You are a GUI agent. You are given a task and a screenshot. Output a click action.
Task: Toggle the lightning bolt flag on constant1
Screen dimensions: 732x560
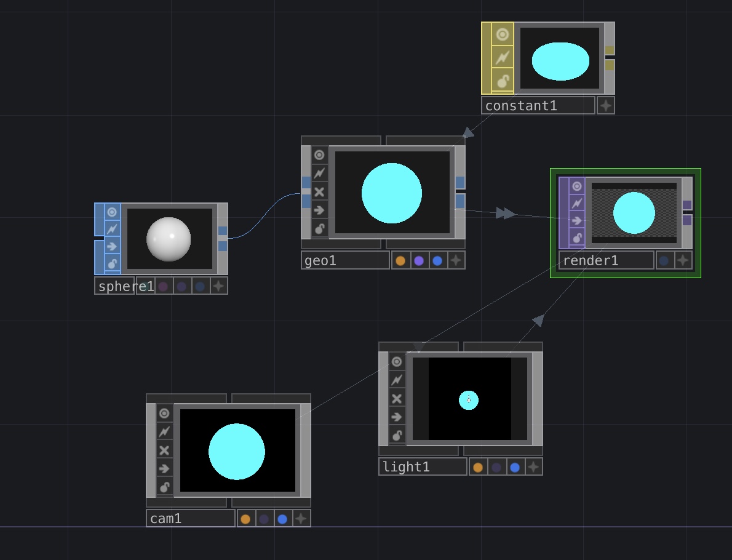(x=503, y=57)
